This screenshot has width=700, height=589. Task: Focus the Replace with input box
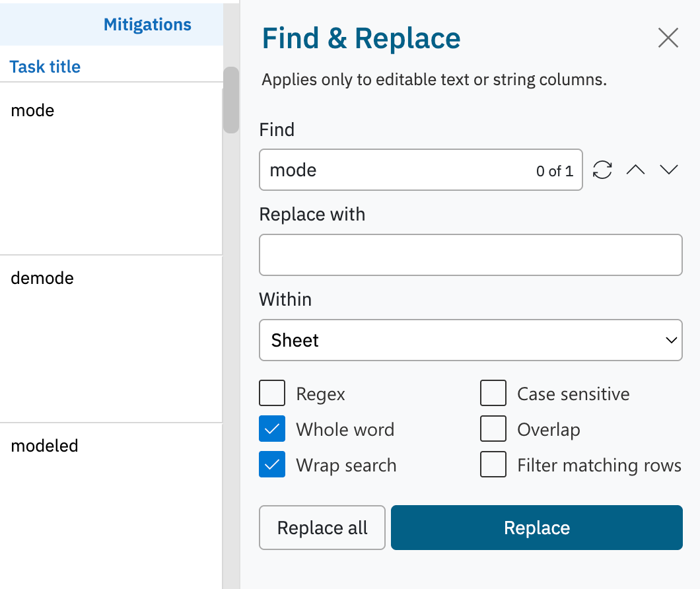[x=470, y=255]
